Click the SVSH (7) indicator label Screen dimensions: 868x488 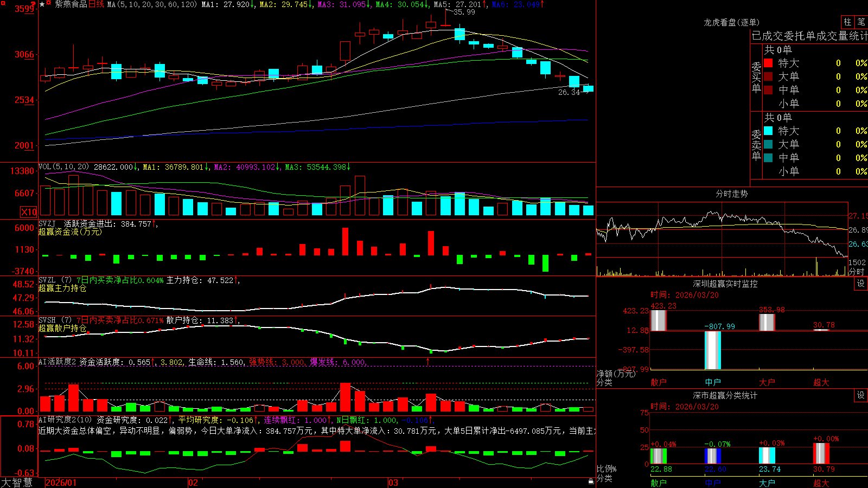pyautogui.click(x=55, y=320)
